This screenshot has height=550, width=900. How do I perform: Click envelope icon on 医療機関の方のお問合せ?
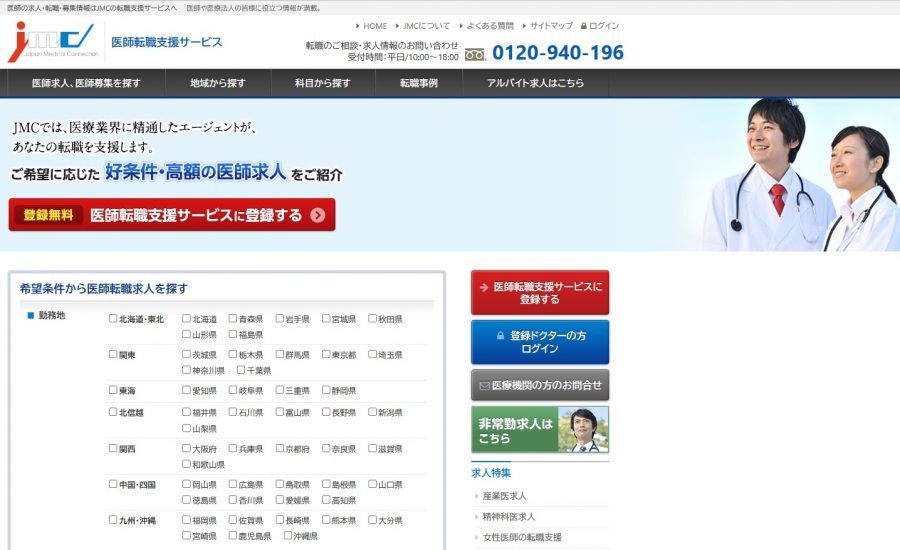tap(484, 386)
